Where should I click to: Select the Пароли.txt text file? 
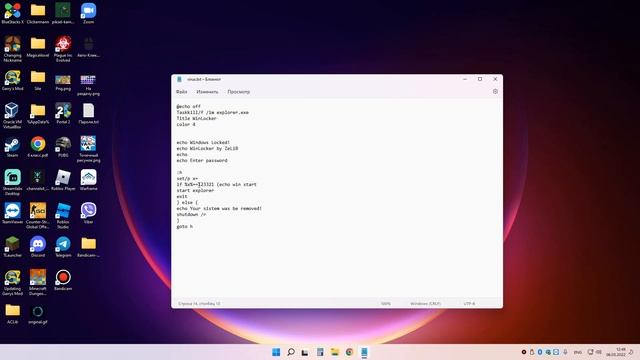point(89,113)
